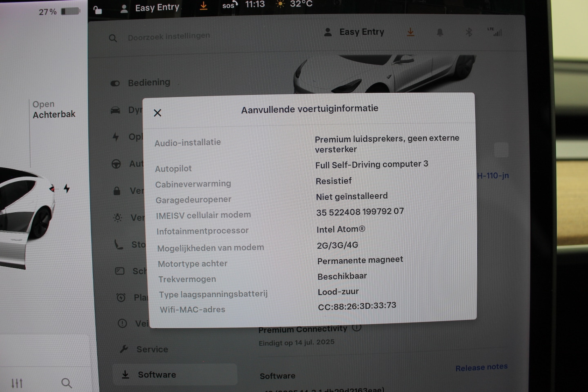Open Easy Entry profile in settings header

(354, 32)
